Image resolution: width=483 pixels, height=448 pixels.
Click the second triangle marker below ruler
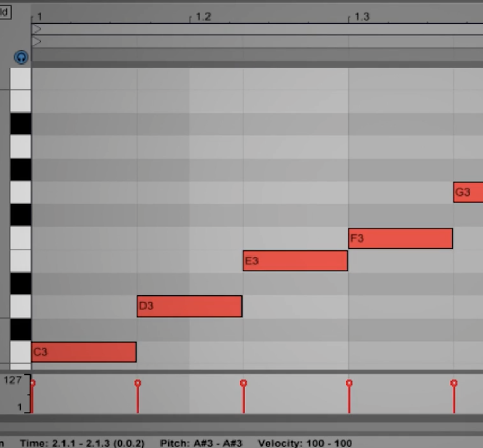[x=36, y=42]
